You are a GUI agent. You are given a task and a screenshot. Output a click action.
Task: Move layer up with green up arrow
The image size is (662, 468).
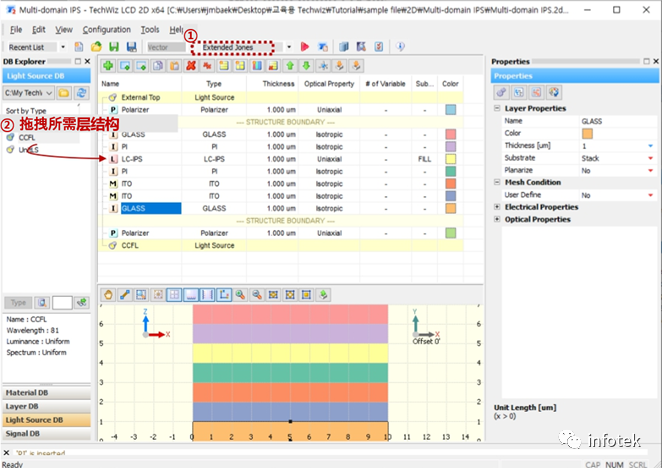[290, 66]
